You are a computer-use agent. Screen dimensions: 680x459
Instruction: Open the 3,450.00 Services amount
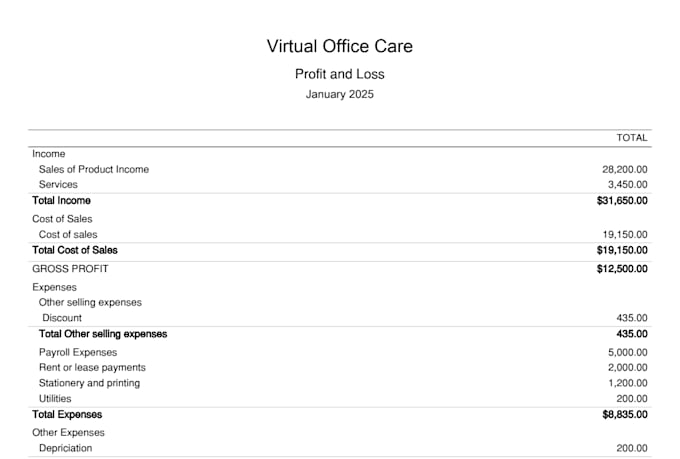coord(628,185)
